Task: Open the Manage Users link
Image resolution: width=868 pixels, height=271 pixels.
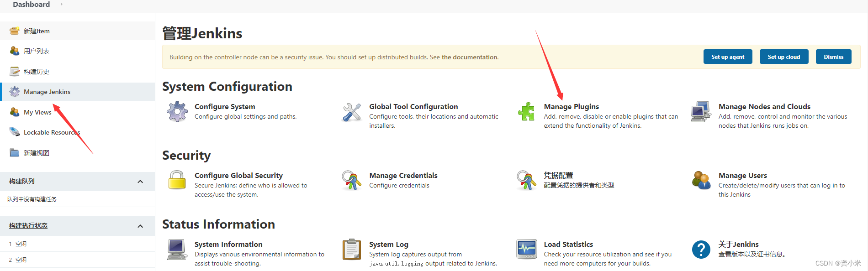Action: tap(742, 175)
